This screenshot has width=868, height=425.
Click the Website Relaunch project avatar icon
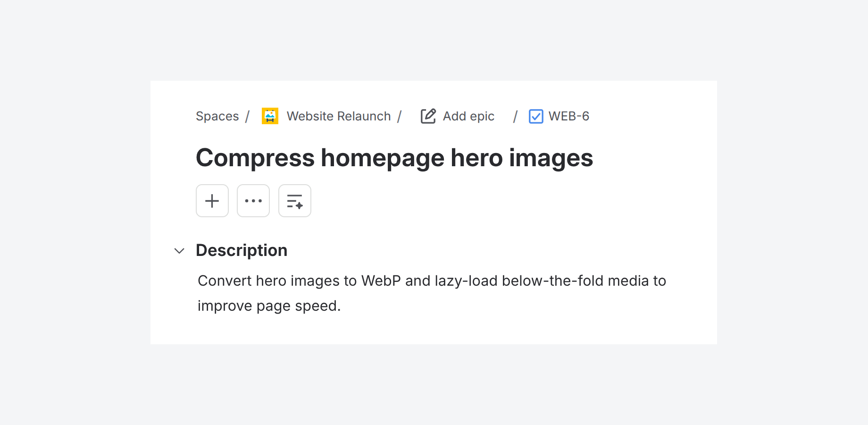click(270, 116)
